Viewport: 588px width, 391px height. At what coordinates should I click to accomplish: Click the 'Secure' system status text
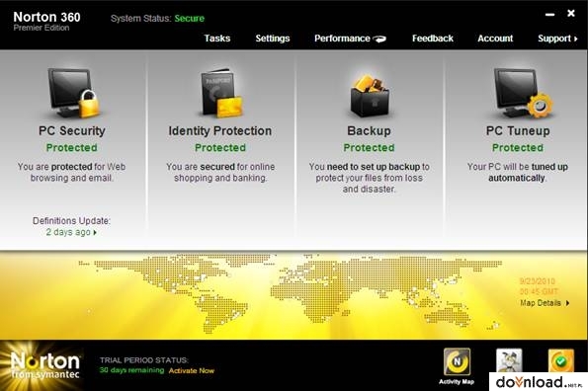pos(190,19)
